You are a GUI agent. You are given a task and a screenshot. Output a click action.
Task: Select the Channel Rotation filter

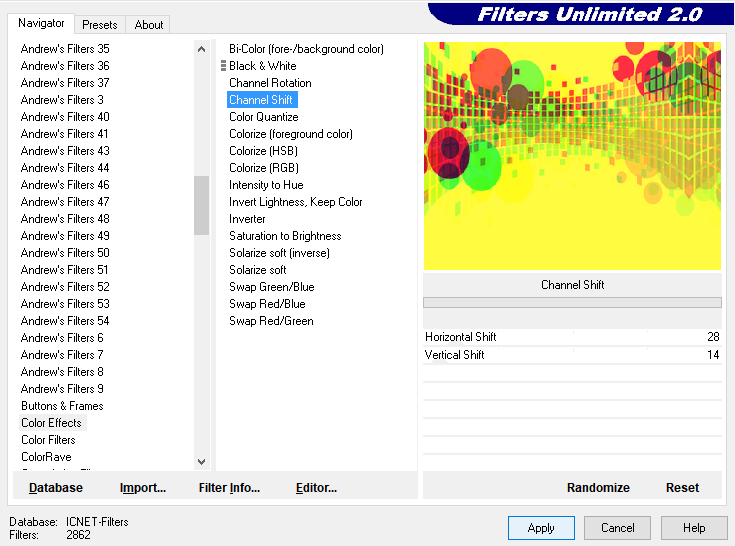[270, 83]
